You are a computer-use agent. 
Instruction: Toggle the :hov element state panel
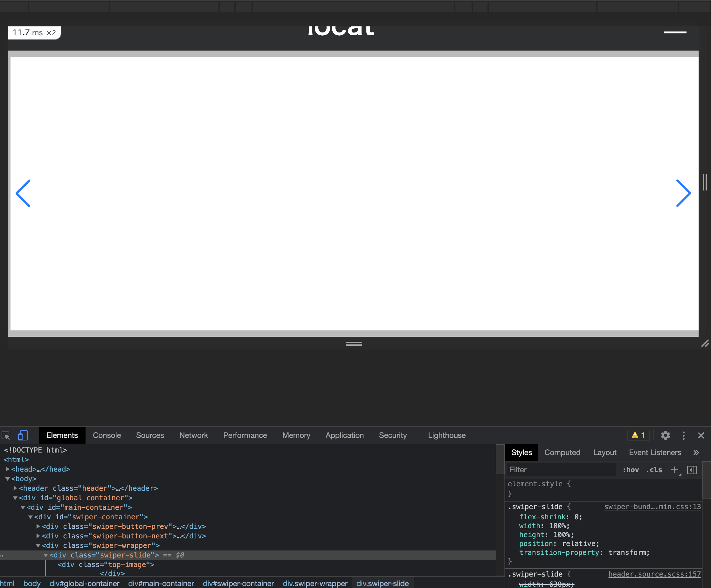click(x=631, y=470)
